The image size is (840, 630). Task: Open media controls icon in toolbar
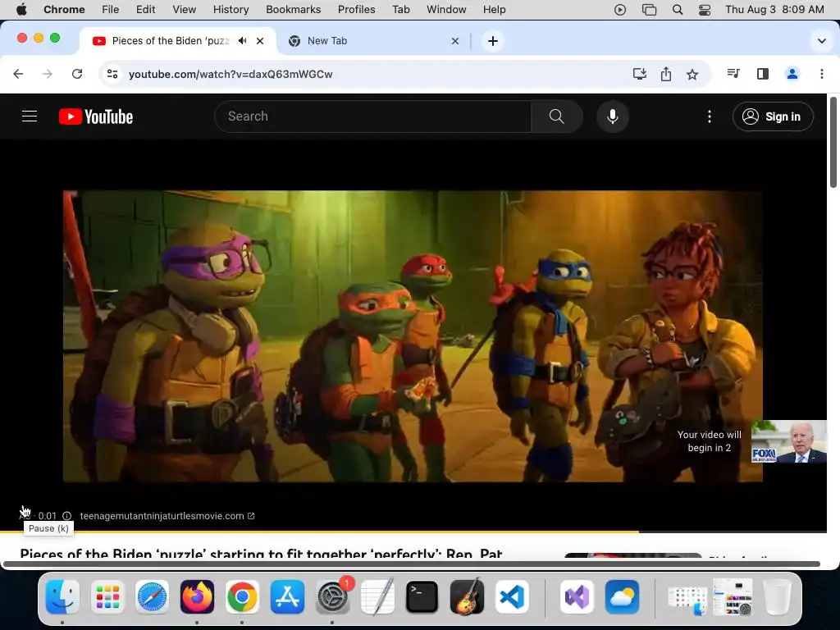click(733, 74)
